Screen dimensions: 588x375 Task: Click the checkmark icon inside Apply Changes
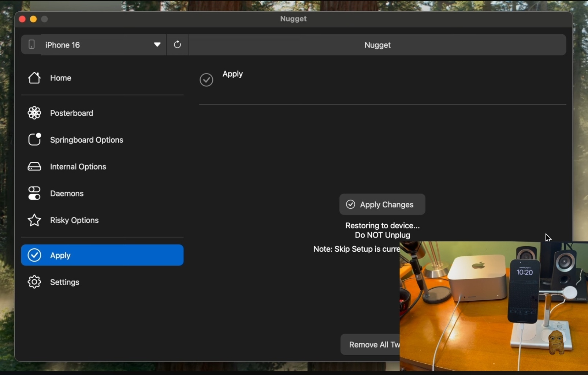[x=350, y=204]
